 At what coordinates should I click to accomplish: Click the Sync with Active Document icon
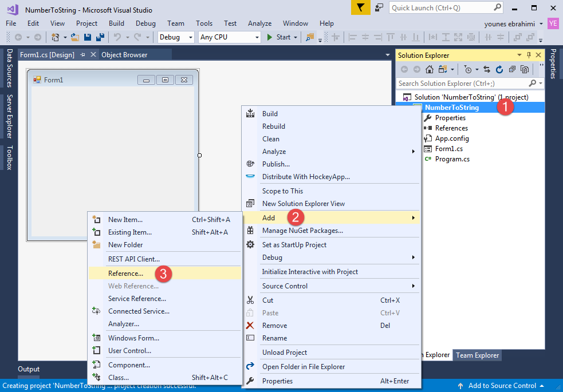(x=486, y=69)
